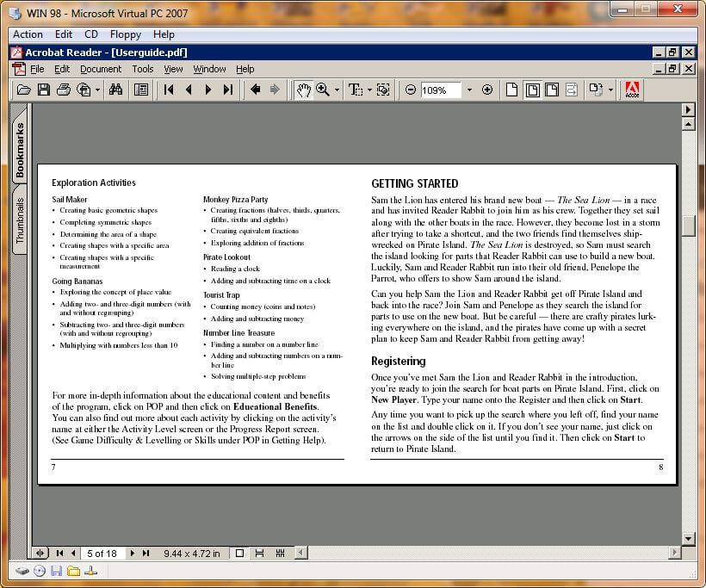The height and width of the screenshot is (588, 706).
Task: Select Continuous page layout in status bar
Action: [x=259, y=553]
